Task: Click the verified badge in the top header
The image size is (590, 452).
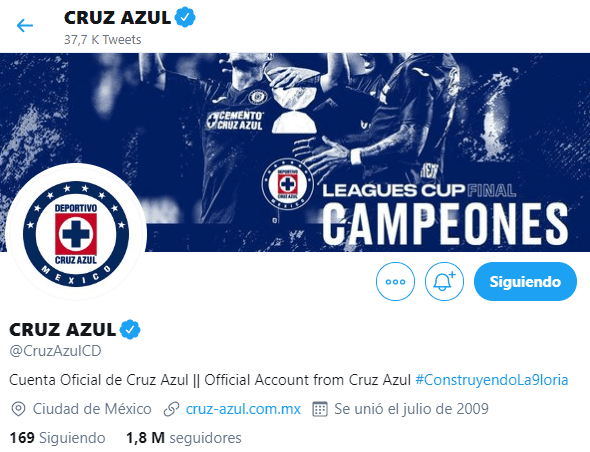Action: pyautogui.click(x=185, y=18)
